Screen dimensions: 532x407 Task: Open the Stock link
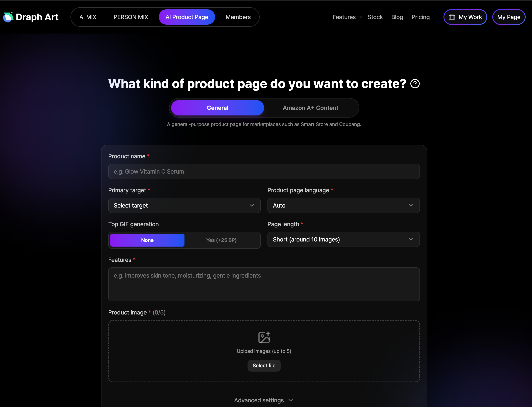pos(375,17)
